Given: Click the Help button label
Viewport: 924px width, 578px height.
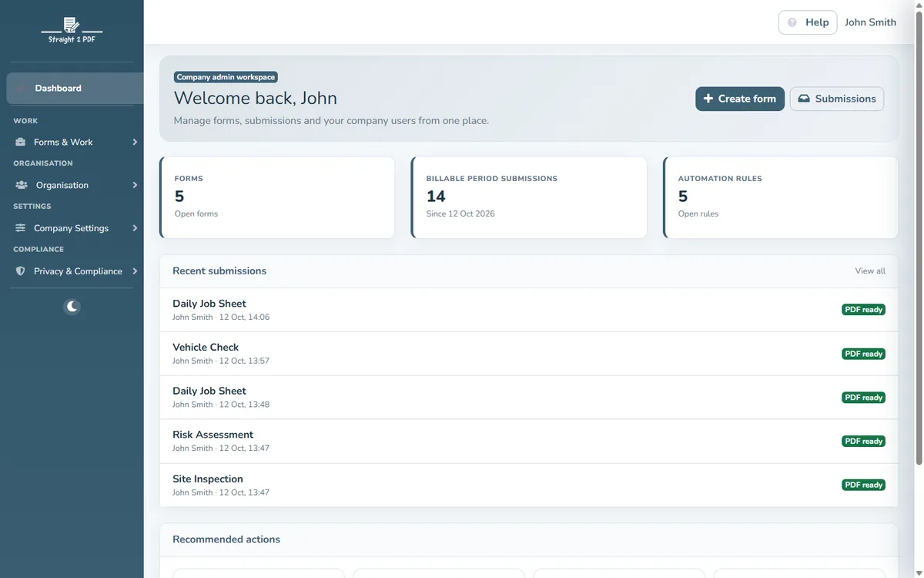Looking at the screenshot, I should pos(817,22).
